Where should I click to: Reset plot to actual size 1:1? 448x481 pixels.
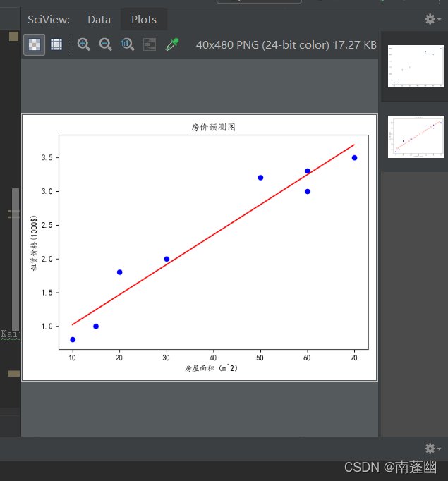(127, 45)
